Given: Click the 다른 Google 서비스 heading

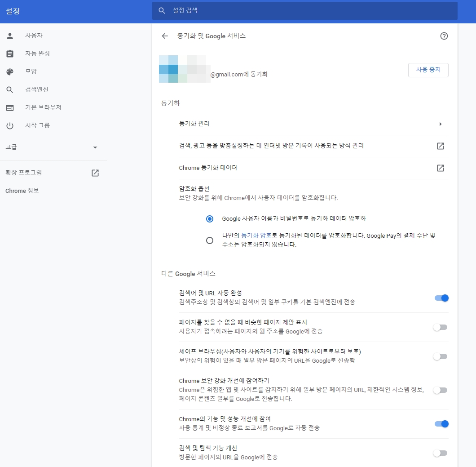Looking at the screenshot, I should [x=188, y=274].
